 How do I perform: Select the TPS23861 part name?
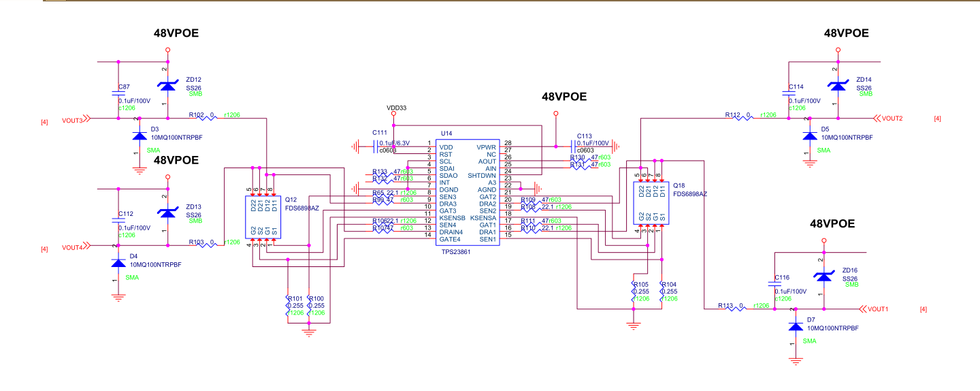pos(457,251)
